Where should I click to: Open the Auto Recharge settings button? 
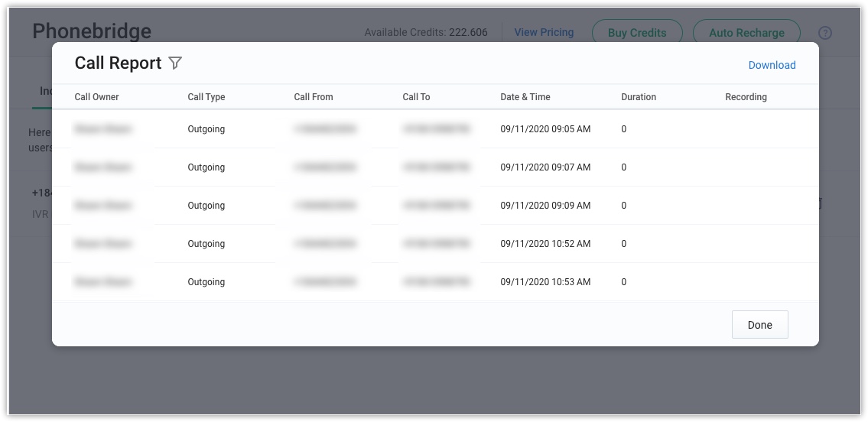pyautogui.click(x=746, y=33)
